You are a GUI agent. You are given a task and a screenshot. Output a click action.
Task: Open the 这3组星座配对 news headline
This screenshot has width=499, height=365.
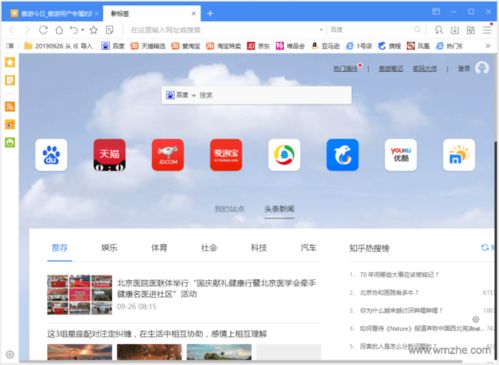157,334
